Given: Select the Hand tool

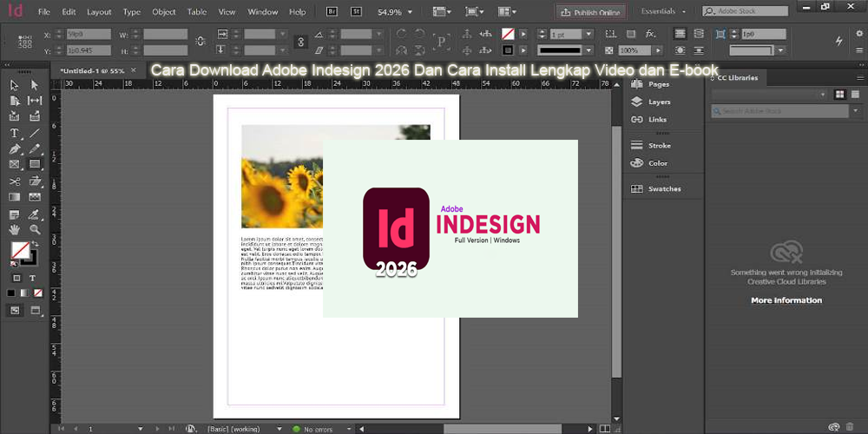Looking at the screenshot, I should coord(15,229).
